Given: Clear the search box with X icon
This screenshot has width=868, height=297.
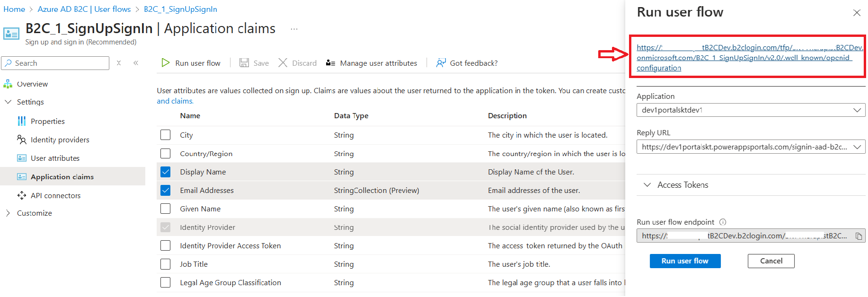Looking at the screenshot, I should coord(119,63).
